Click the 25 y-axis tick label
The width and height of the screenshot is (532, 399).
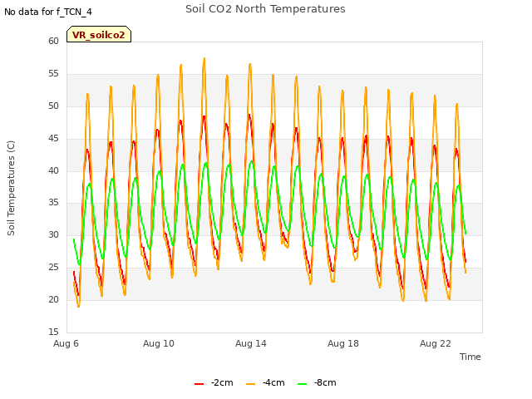point(53,268)
